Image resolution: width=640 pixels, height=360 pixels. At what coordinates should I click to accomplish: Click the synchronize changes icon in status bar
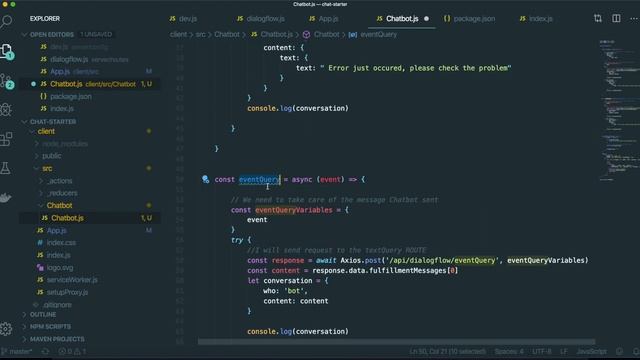[45, 351]
